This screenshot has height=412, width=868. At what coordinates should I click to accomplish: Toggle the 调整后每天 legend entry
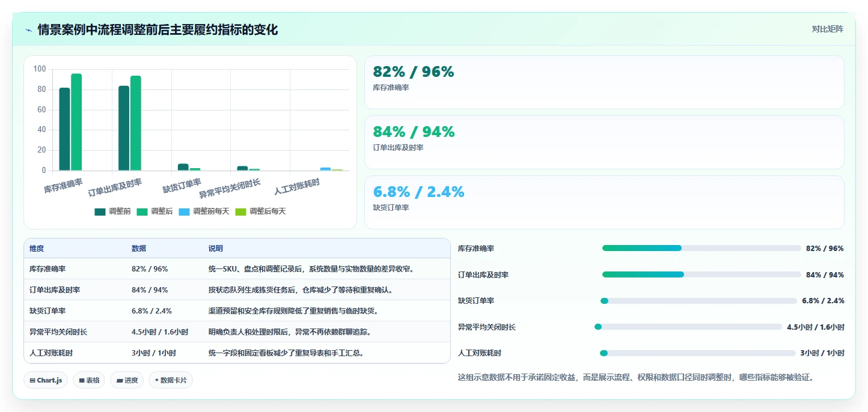(x=260, y=211)
